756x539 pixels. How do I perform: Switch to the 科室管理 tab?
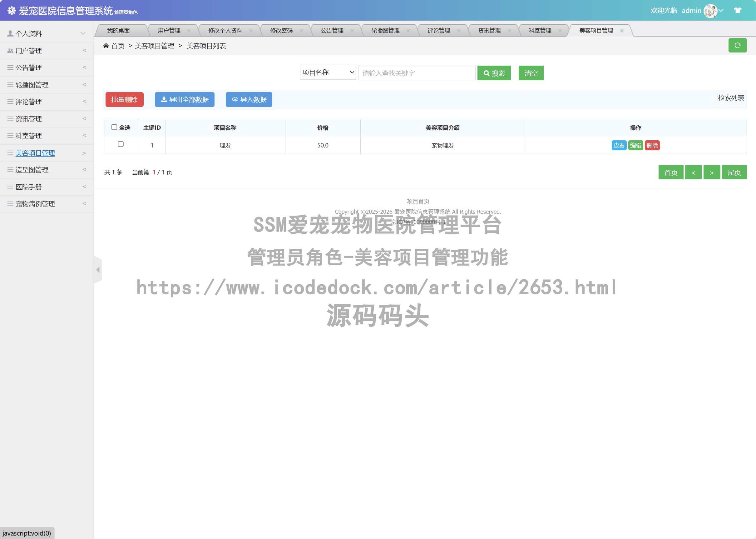(539, 30)
